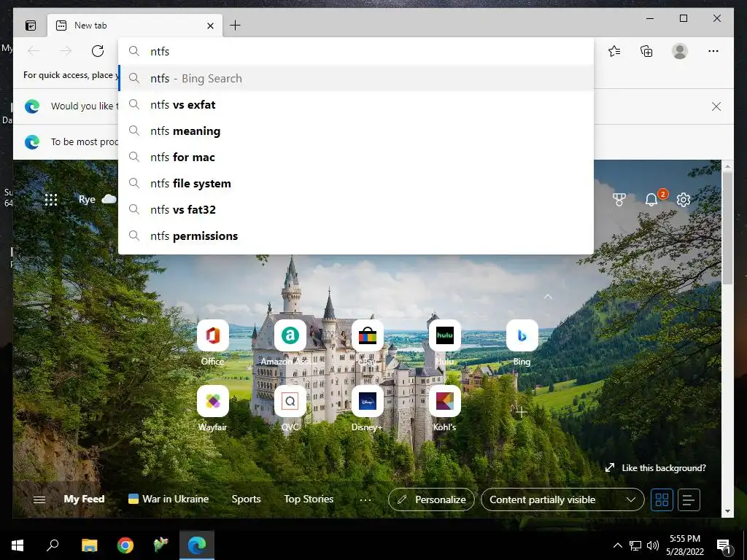Viewport: 747px width, 560px height.
Task: Open the Favorites star icon
Action: coord(614,51)
